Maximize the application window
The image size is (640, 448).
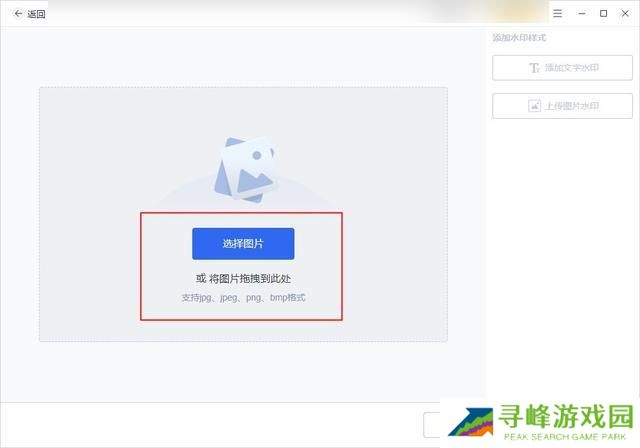click(603, 13)
